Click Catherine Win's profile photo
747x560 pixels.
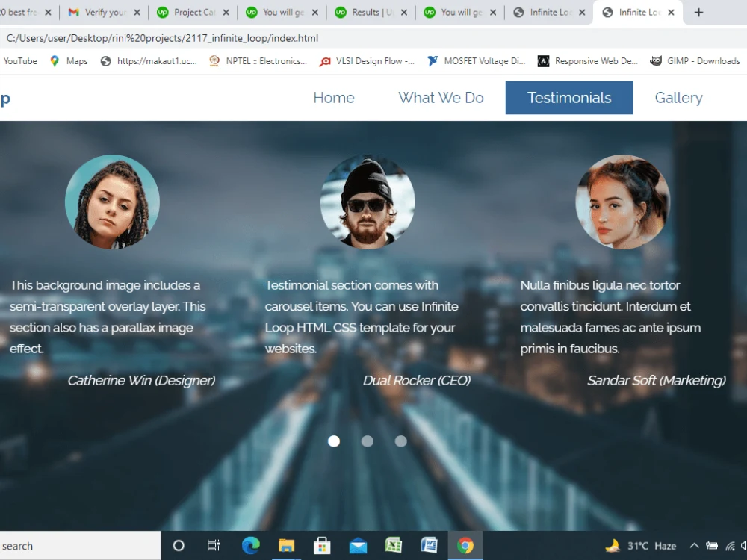(112, 202)
